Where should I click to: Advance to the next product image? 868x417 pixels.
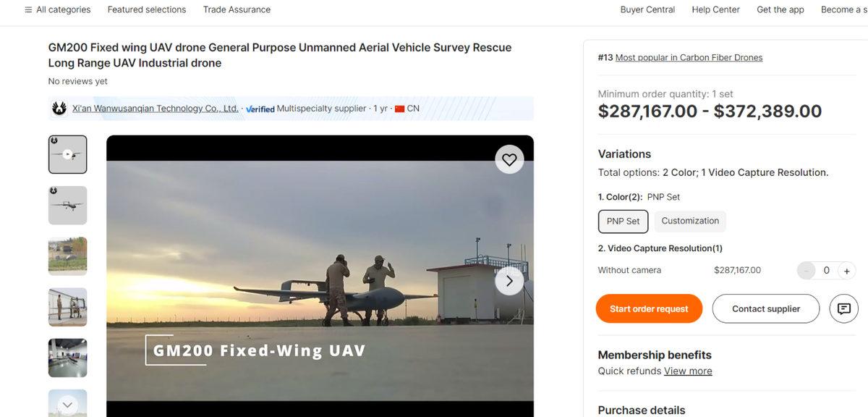tap(509, 280)
